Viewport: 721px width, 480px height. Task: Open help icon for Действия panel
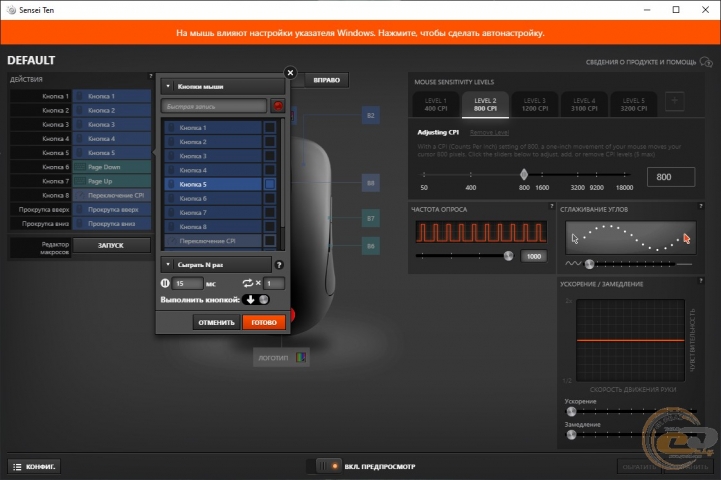(x=150, y=76)
